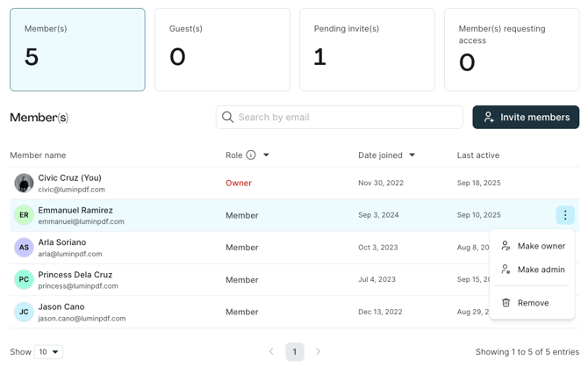This screenshot has width=588, height=367.
Task: Open the Show entries per page dropdown
Action: click(48, 352)
